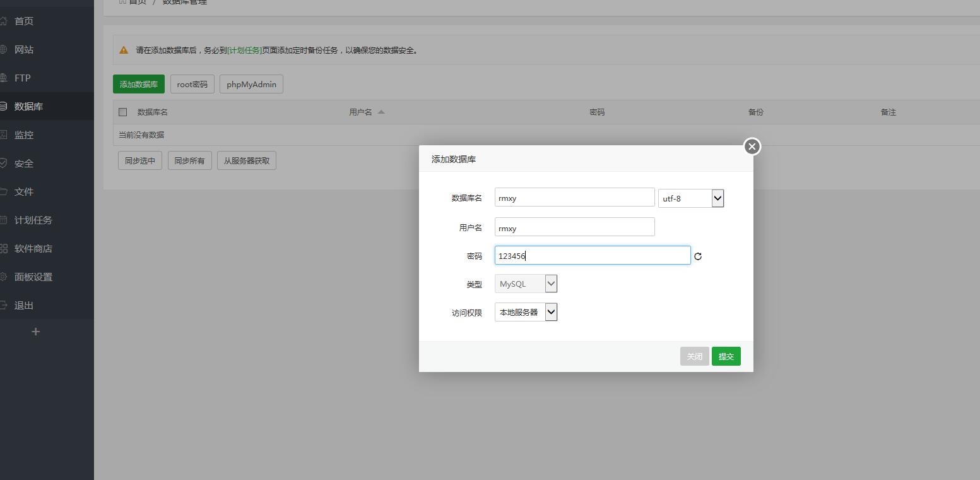Click the FTP sidebar icon

coord(4,78)
